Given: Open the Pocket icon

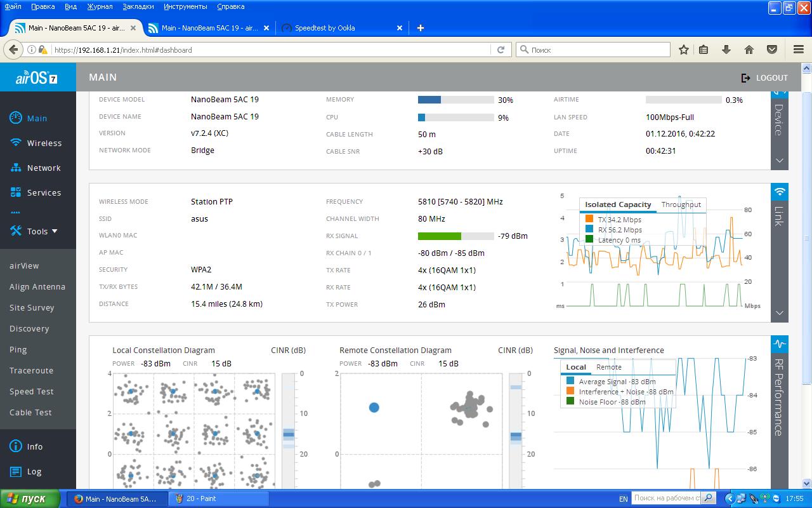Looking at the screenshot, I should (x=772, y=50).
